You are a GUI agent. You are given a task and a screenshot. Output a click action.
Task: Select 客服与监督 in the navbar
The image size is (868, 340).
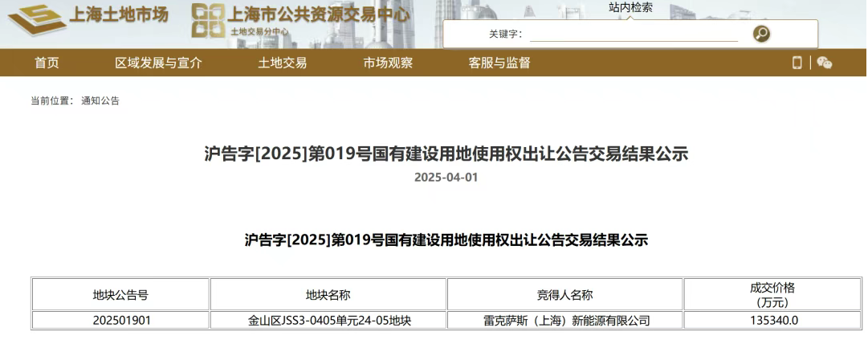coord(499,63)
